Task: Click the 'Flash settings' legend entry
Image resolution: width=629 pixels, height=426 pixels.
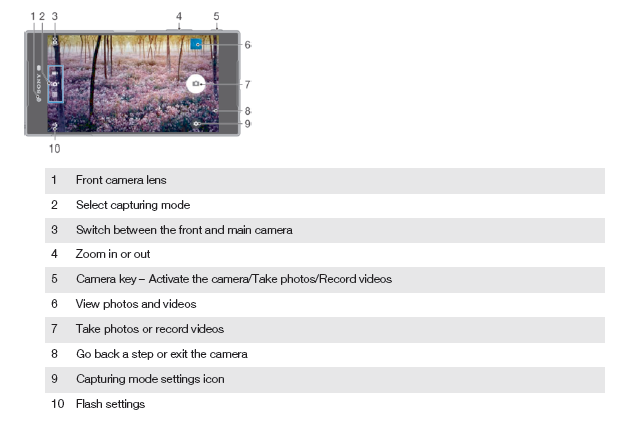Action: [110, 404]
